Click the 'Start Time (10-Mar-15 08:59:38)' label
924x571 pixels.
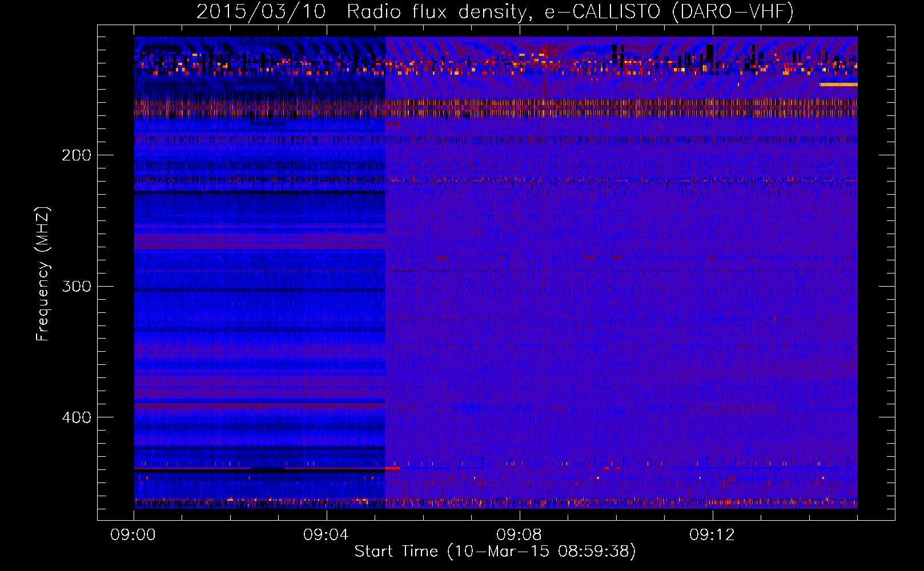pyautogui.click(x=495, y=552)
